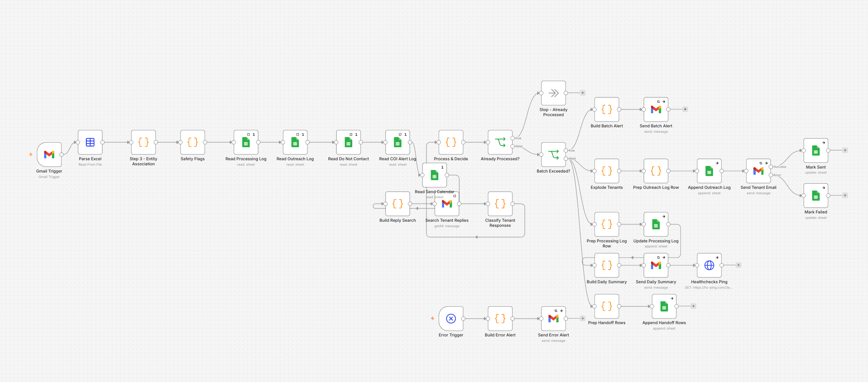Add node after Mark Sent
This screenshot has width=868, height=382.
(x=845, y=150)
